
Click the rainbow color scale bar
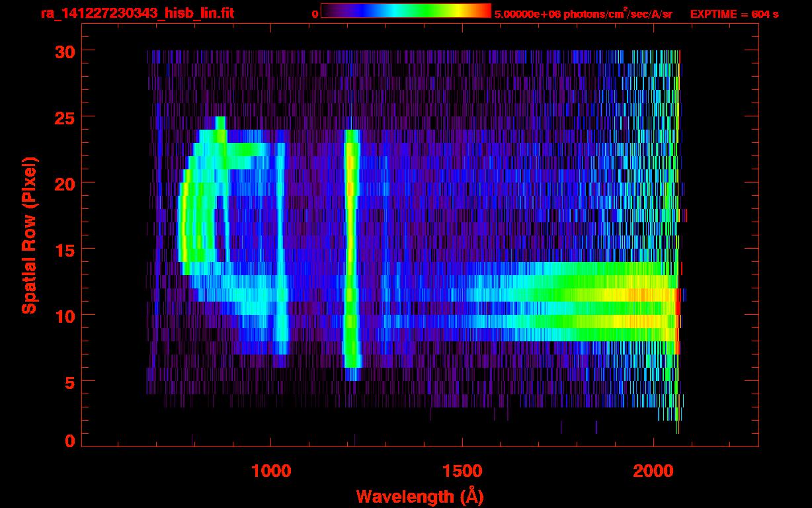coord(406,11)
